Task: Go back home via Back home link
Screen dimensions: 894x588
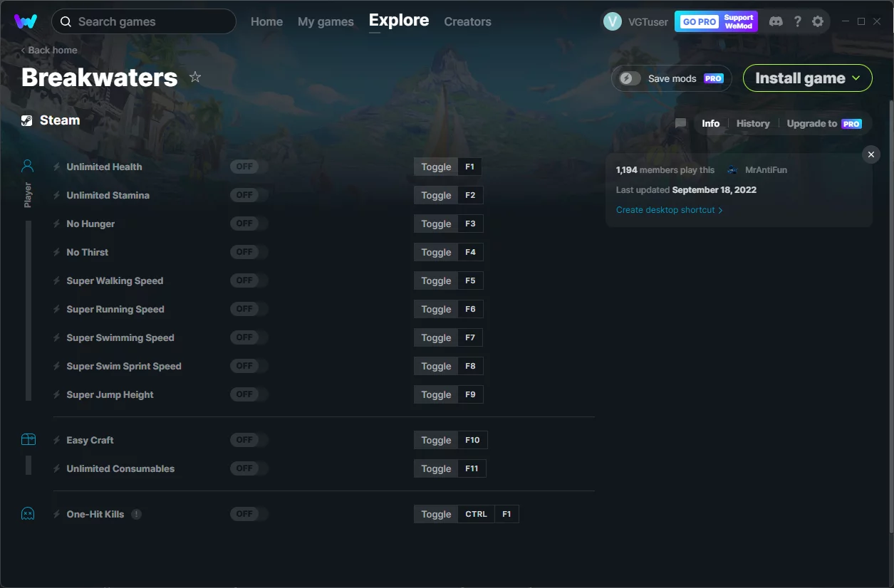Action: coord(49,50)
